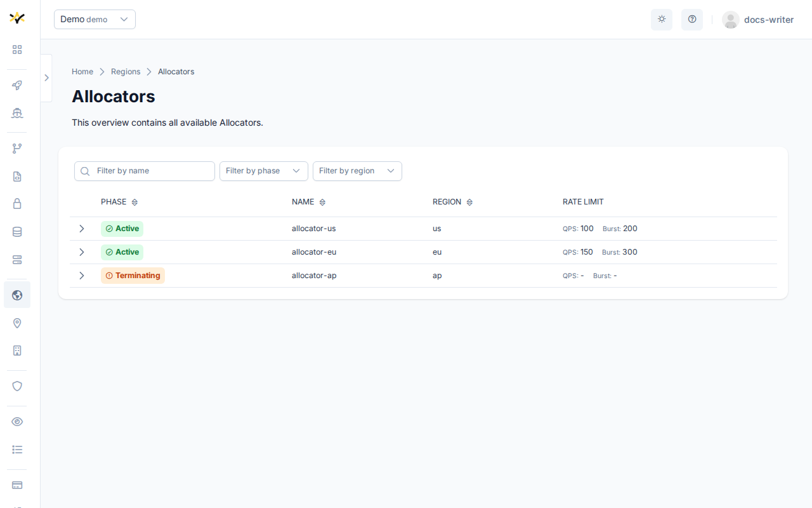Viewport: 812px width, 508px height.
Task: Select the allocator-eu name cell
Action: tap(314, 252)
